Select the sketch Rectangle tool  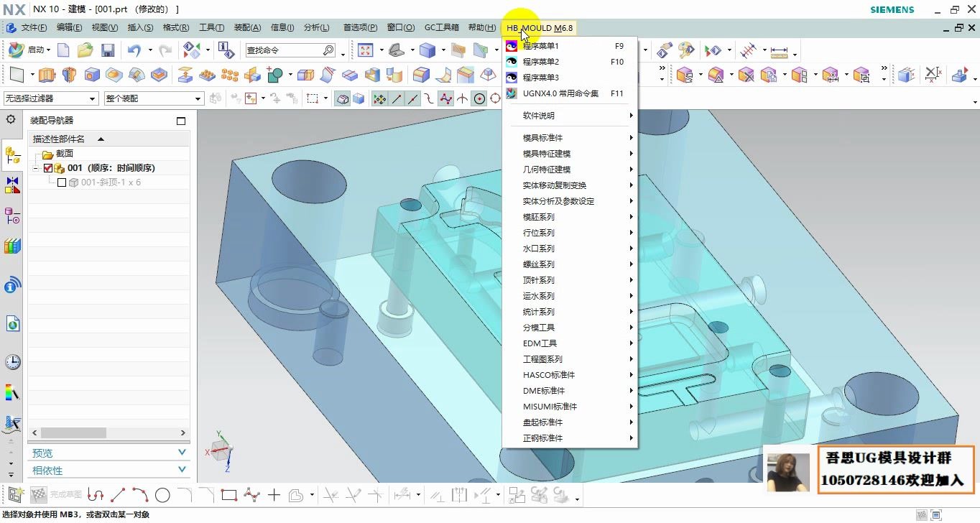[x=229, y=495]
